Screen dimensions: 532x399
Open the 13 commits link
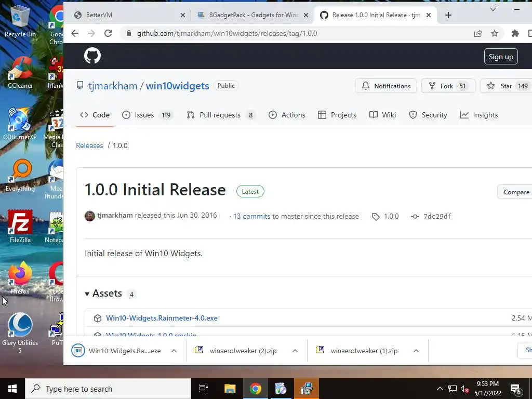pos(251,217)
